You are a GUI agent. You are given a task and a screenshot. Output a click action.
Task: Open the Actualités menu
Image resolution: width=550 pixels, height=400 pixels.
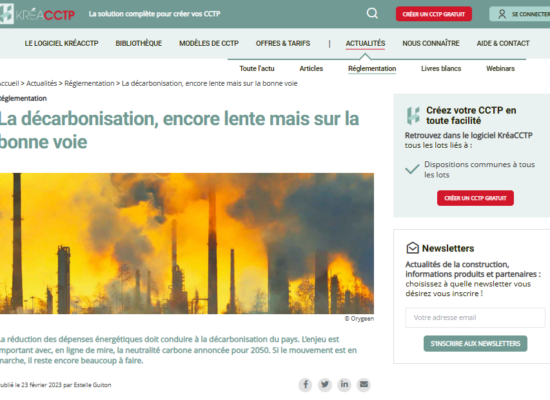coord(365,43)
